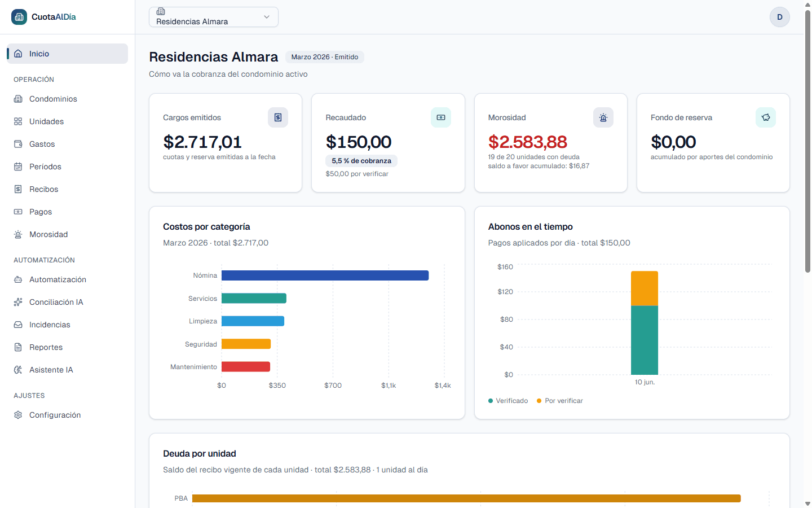The width and height of the screenshot is (812, 508).
Task: Click the Fondo de reserva piggy bank icon
Action: point(766,117)
